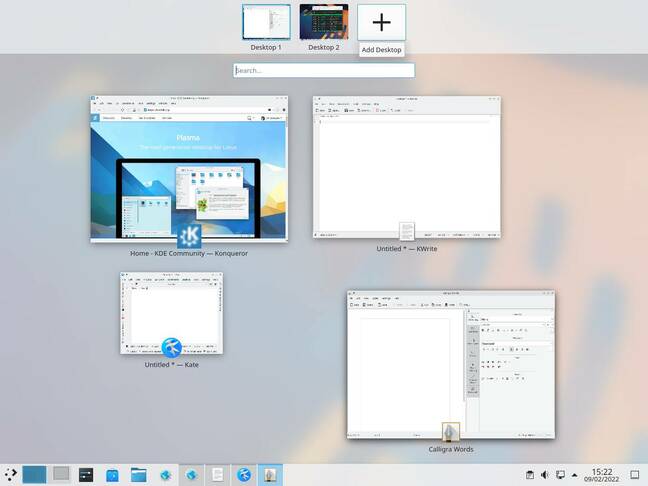The height and width of the screenshot is (486, 648).
Task: Launch Discover software center from the panel
Action: 112,475
